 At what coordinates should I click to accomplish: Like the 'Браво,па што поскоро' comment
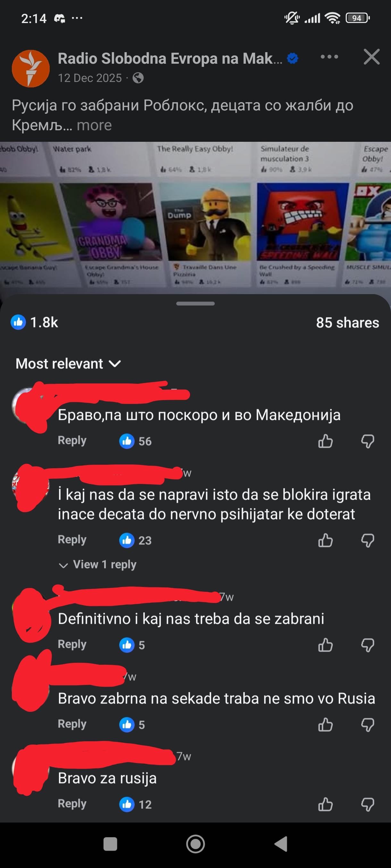pyautogui.click(x=325, y=441)
